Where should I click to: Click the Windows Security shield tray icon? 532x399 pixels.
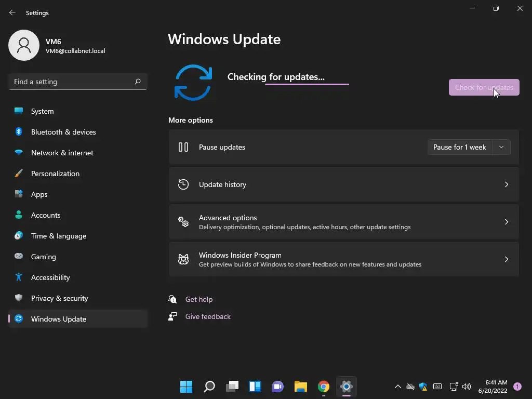(x=423, y=387)
